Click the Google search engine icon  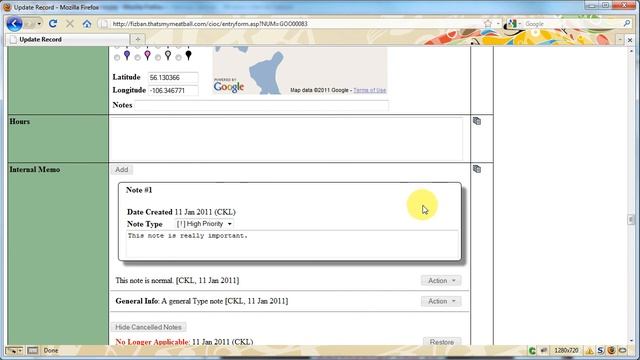[511, 24]
